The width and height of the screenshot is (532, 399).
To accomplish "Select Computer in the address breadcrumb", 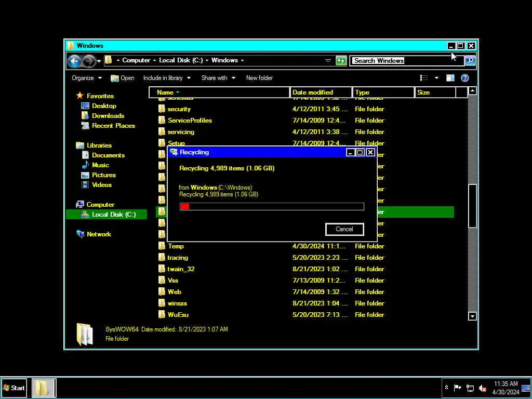I will [136, 60].
